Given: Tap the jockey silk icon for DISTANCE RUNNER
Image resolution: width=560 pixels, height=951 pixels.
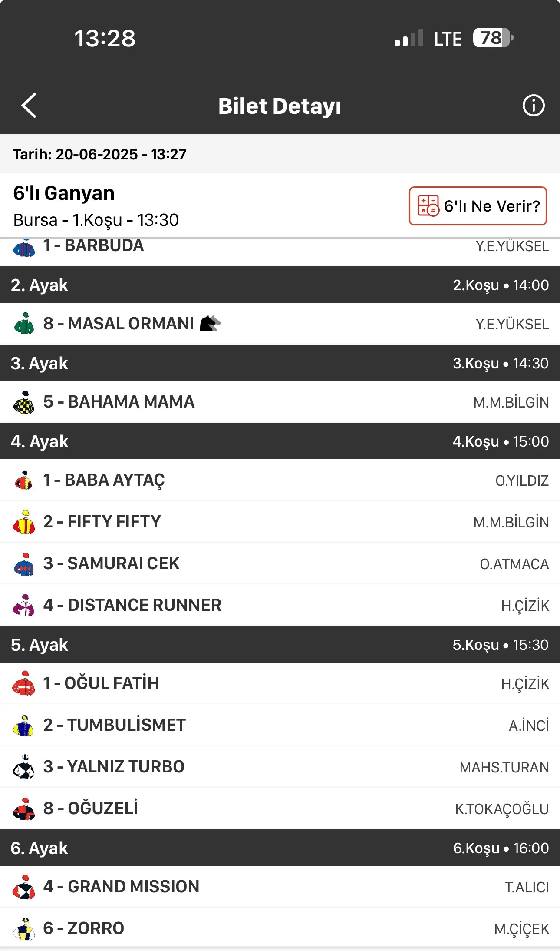Looking at the screenshot, I should tap(24, 605).
